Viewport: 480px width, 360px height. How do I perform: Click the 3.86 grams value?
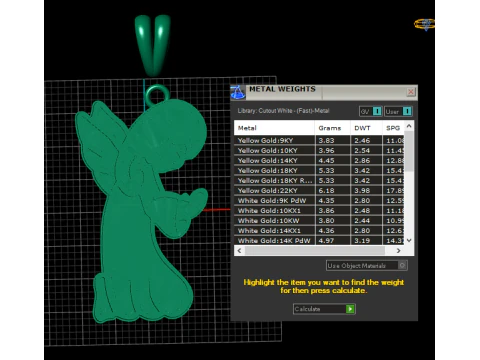(326, 210)
